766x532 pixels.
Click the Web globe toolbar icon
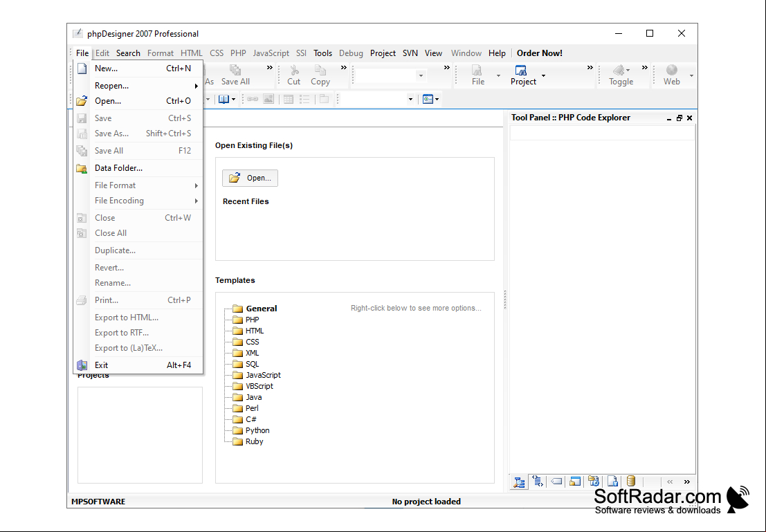point(672,71)
